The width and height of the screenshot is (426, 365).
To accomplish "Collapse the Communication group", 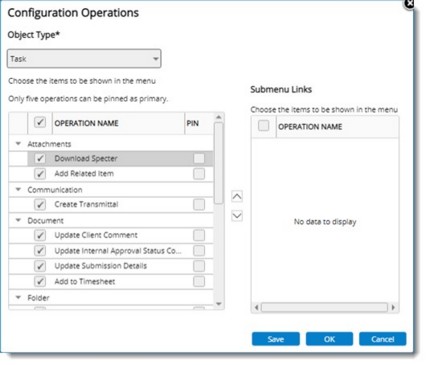I will point(18,189).
